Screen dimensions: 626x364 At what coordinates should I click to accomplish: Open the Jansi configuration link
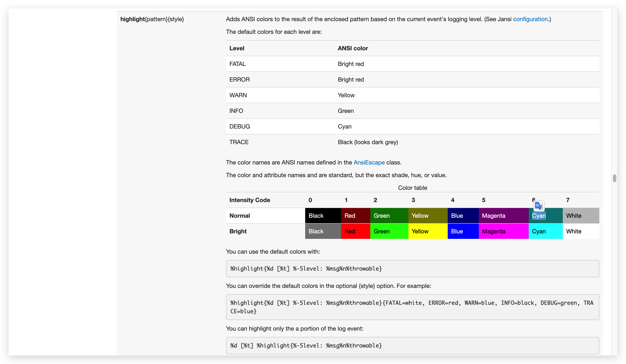[530, 19]
